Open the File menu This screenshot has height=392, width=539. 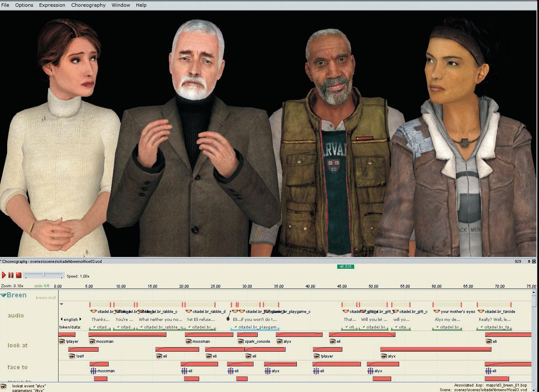pos(5,5)
